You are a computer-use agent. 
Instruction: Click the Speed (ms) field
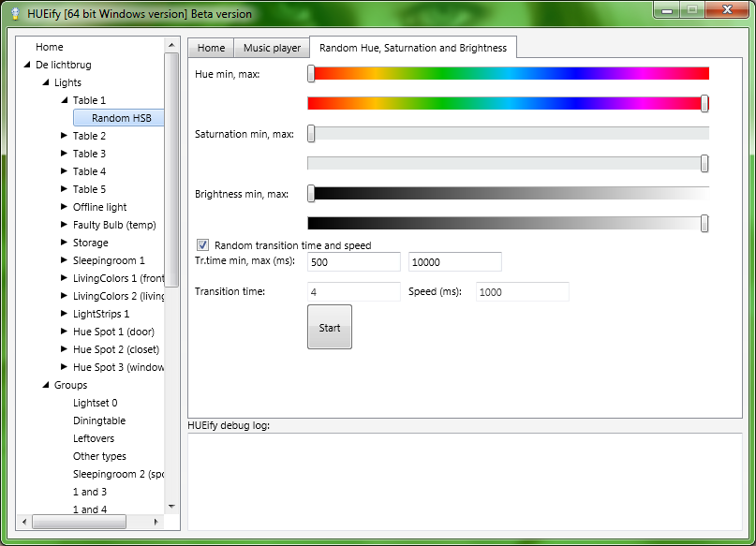523,292
